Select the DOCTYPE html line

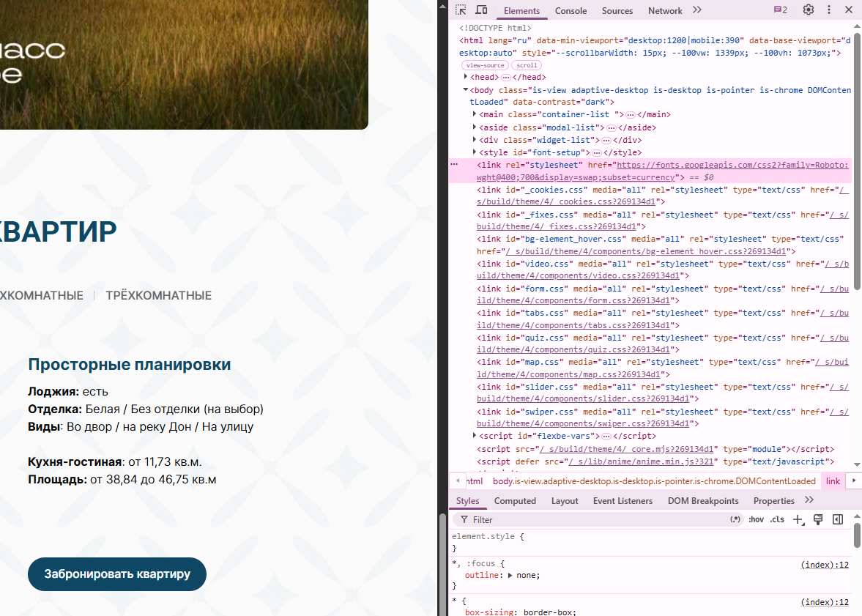pyautogui.click(x=495, y=28)
